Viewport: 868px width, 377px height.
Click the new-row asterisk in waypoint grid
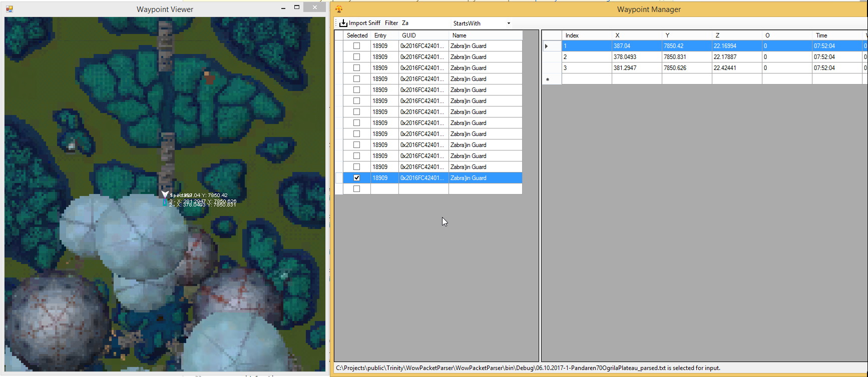547,79
